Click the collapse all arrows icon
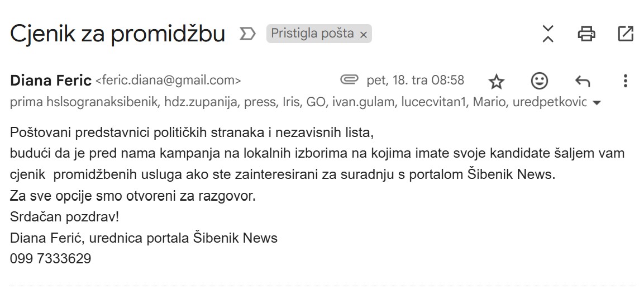Image resolution: width=644 pixels, height=298 pixels. [x=548, y=34]
